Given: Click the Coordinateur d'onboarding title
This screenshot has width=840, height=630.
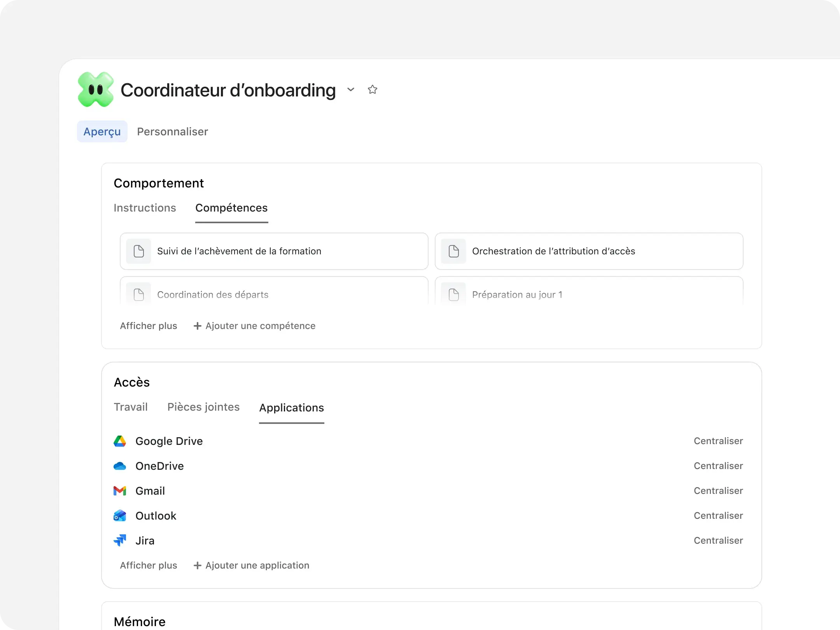Looking at the screenshot, I should (x=228, y=90).
